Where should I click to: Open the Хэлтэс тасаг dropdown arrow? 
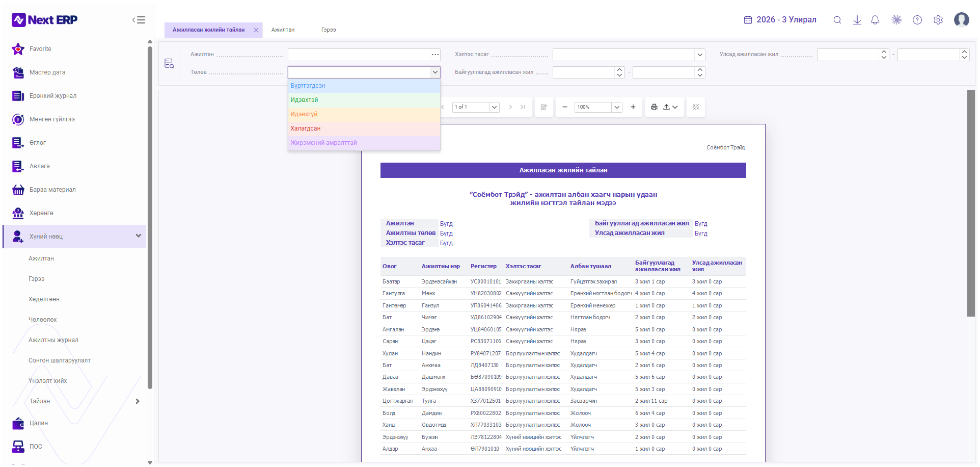[700, 55]
